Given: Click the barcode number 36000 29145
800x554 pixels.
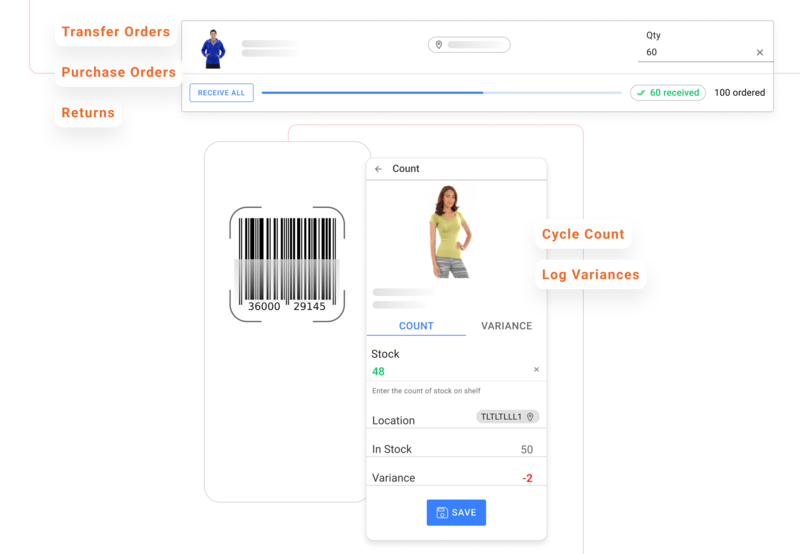Looking at the screenshot, I should (287, 306).
